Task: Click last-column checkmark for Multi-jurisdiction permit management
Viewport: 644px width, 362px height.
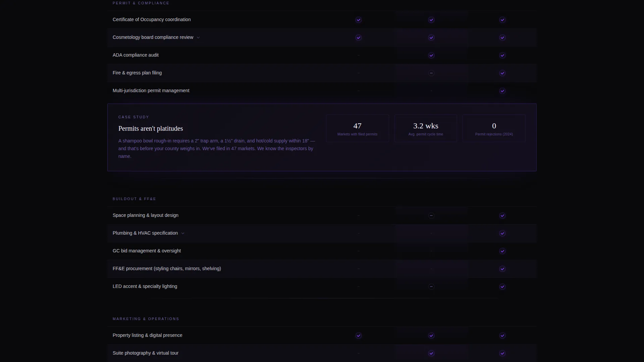Action: (502, 91)
